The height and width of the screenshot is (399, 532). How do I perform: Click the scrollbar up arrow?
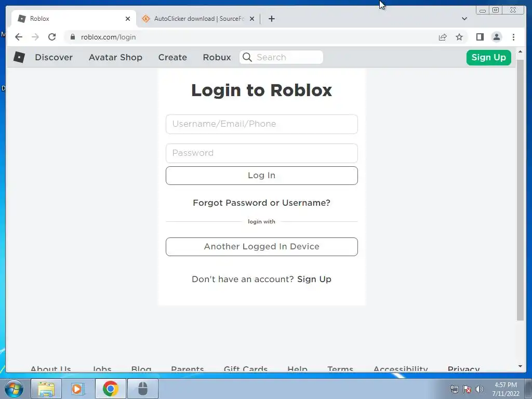pyautogui.click(x=520, y=51)
